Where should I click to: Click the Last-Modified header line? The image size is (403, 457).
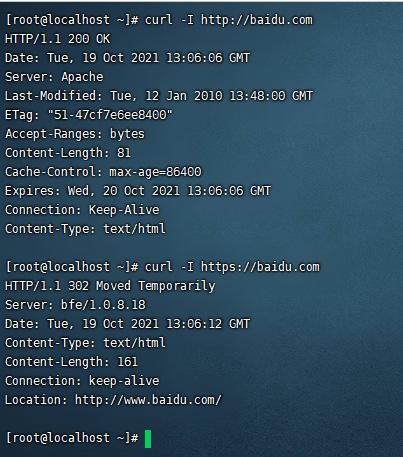pos(159,96)
